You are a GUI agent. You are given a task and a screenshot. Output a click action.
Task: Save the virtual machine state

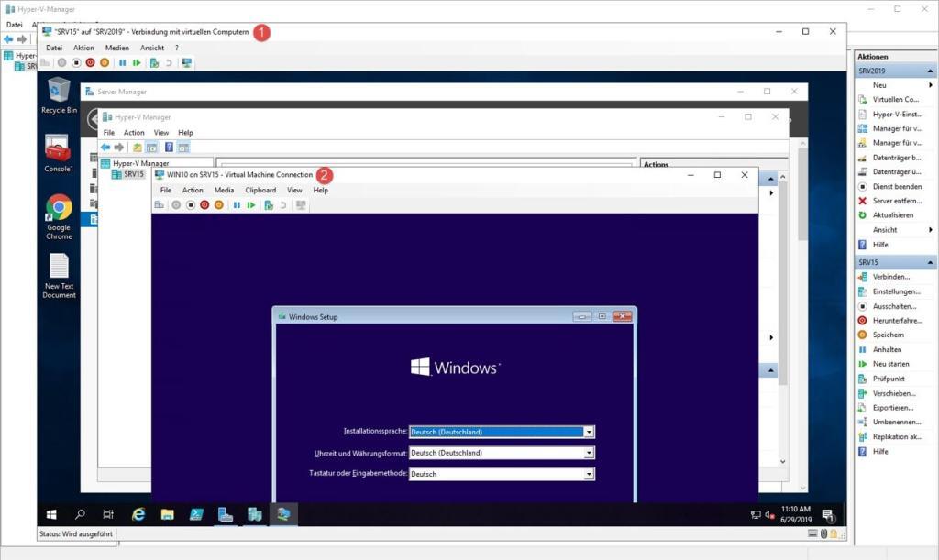point(219,204)
